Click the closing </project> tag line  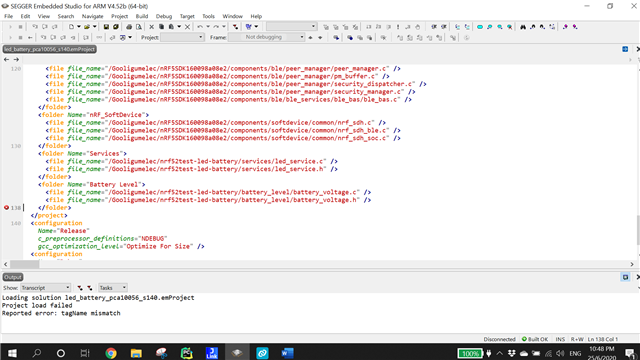[x=49, y=216]
